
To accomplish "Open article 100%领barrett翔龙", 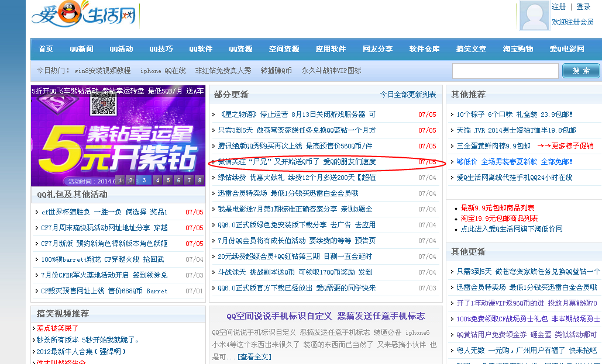I will 102,259.
